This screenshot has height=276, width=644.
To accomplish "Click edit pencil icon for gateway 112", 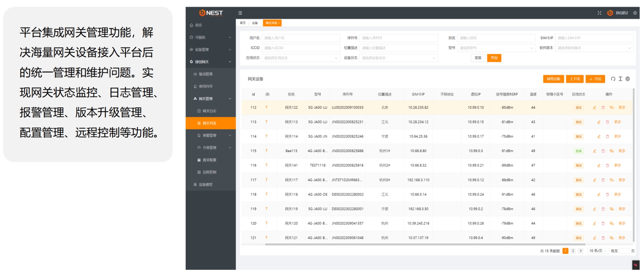I will click(594, 108).
